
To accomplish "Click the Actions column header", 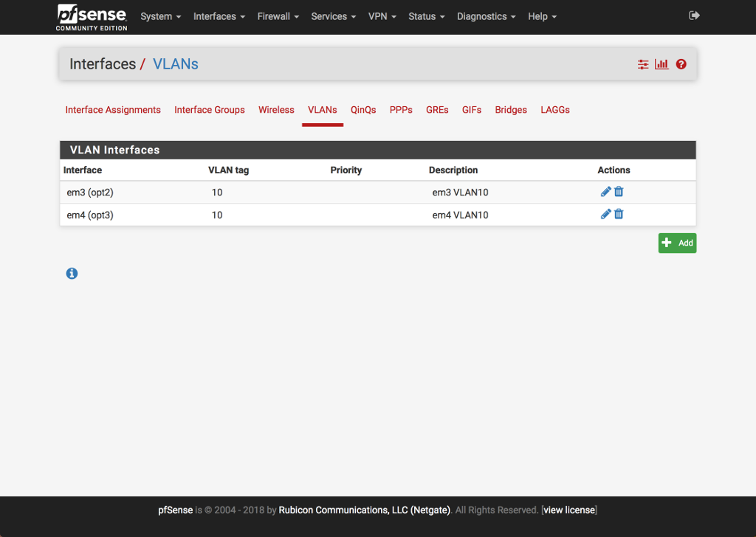I will click(614, 170).
